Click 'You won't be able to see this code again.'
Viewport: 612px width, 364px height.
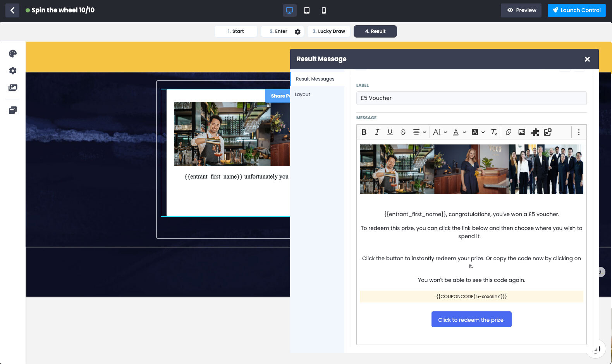coord(471,280)
